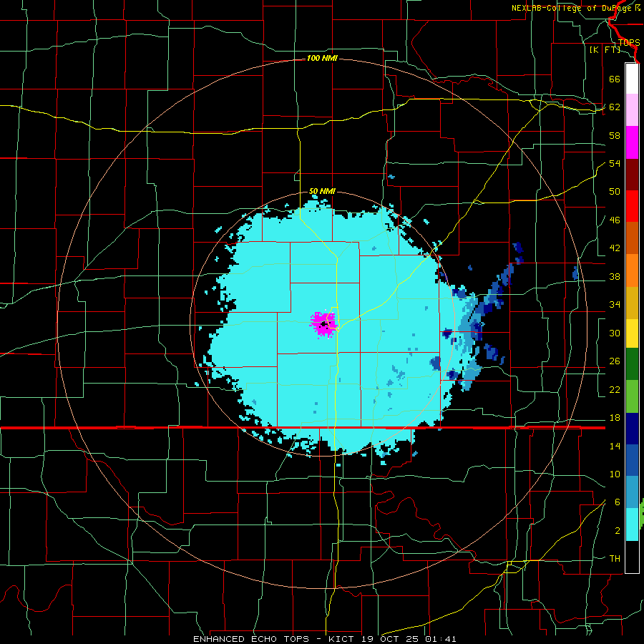Click the medium blue 10-14 kft swatch
Image resolution: width=644 pixels, height=644 pixels.
tap(632, 460)
